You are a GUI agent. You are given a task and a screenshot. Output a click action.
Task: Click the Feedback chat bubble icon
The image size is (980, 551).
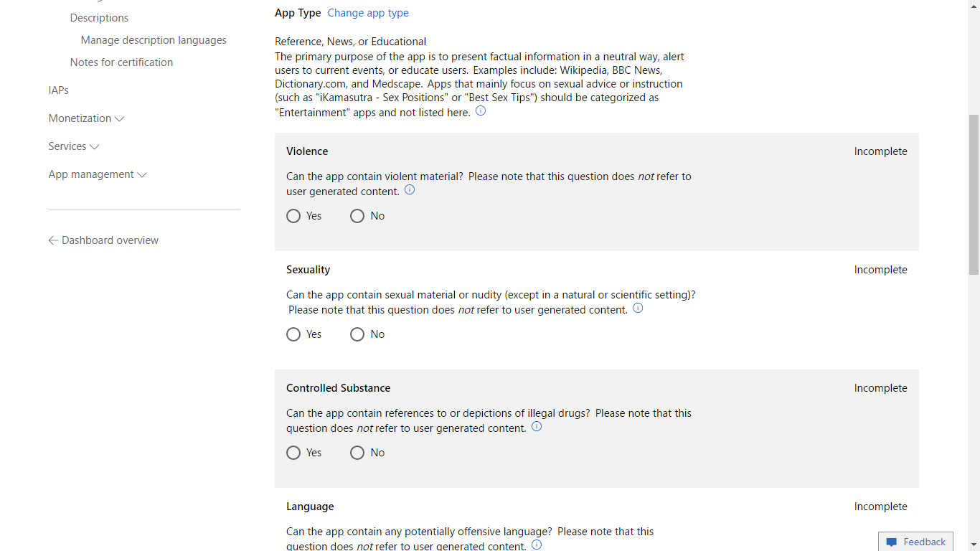click(x=892, y=542)
